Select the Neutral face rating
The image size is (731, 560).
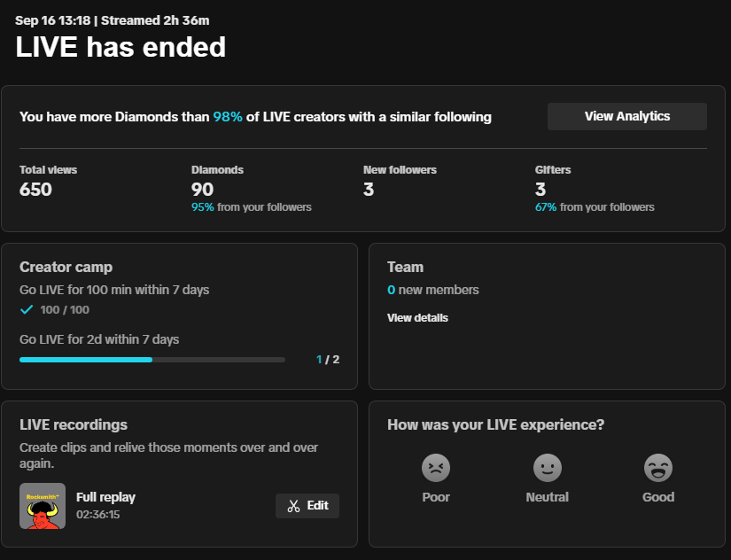tap(548, 468)
